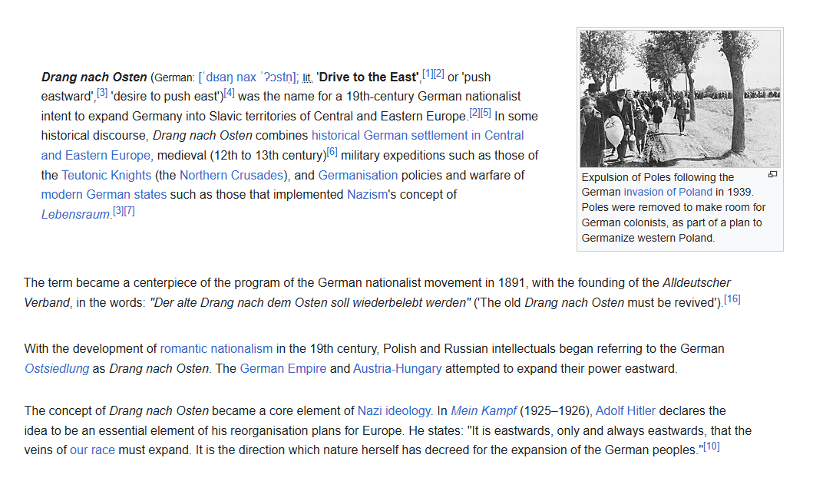
Task: Follow the Austria-Hungary link
Action: pos(397,369)
